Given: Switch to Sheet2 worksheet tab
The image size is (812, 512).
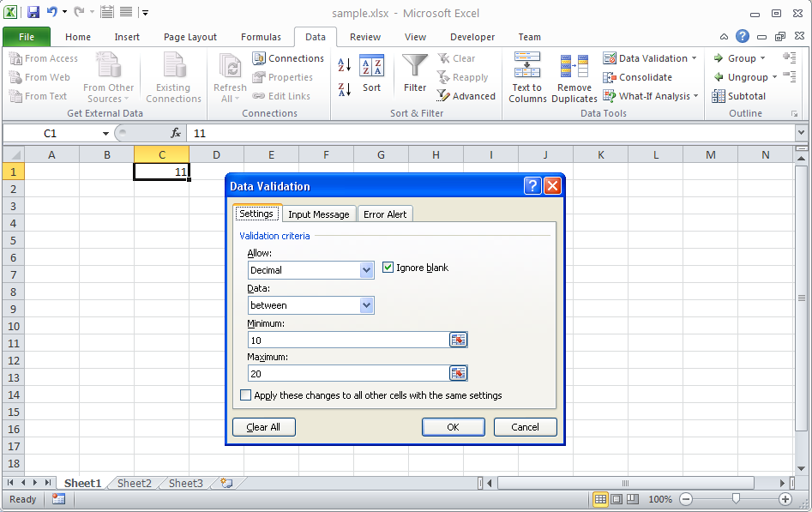Looking at the screenshot, I should (x=134, y=483).
